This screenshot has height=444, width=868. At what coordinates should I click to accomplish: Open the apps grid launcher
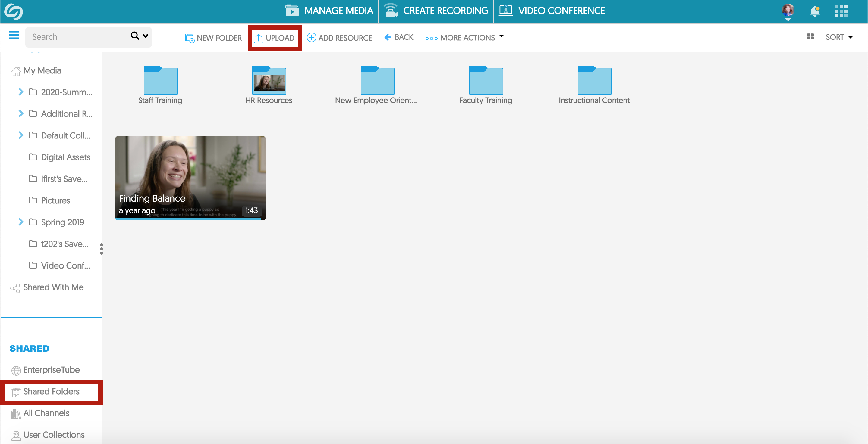[841, 11]
